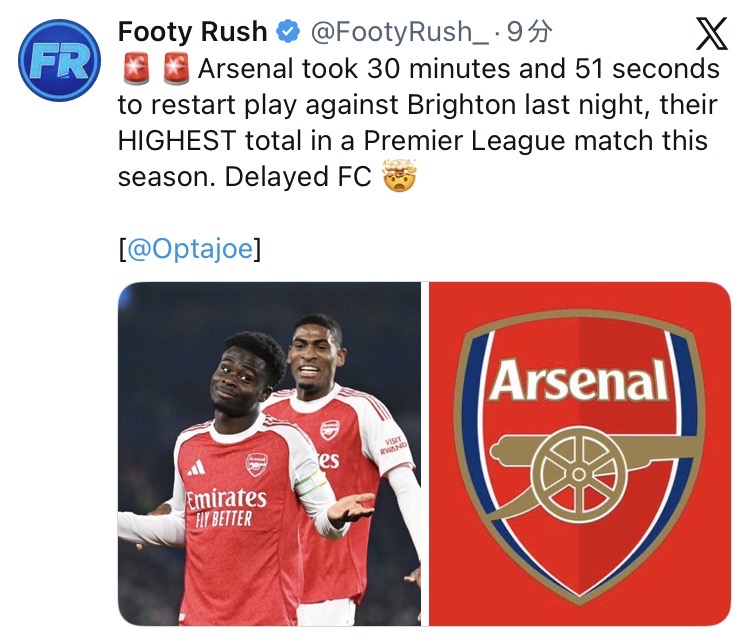Click the second red siren emoji
This screenshot has height=642, width=750.
tap(175, 71)
